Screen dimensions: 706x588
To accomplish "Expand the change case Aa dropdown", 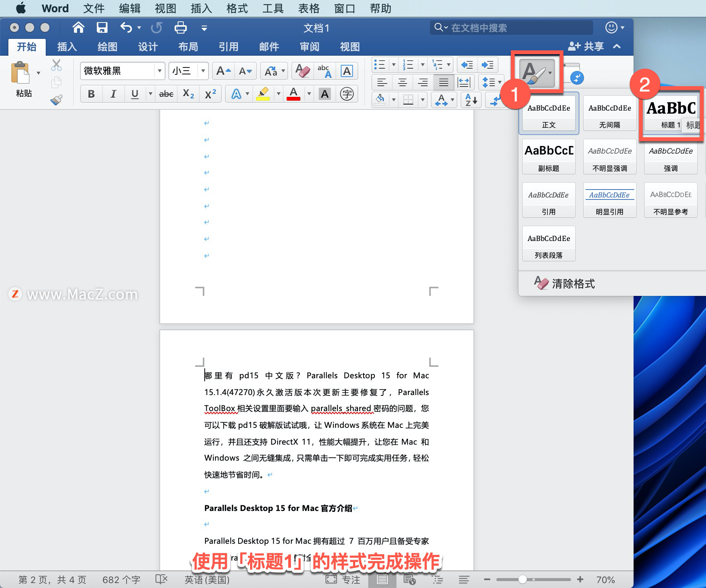I will pos(283,71).
